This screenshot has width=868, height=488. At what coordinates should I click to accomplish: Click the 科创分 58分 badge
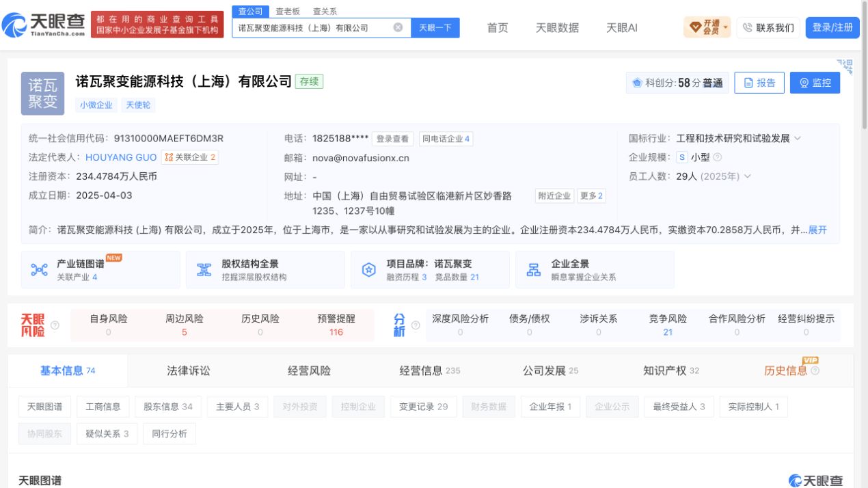coord(677,83)
